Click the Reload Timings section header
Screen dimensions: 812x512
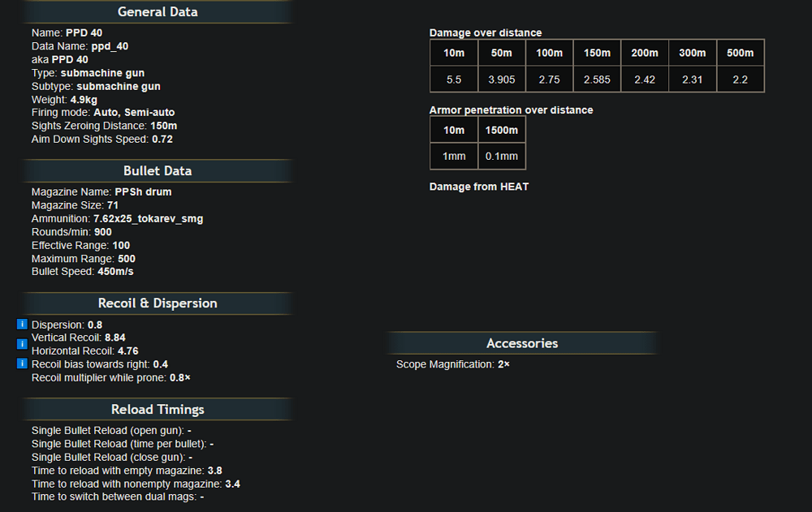pos(158,410)
